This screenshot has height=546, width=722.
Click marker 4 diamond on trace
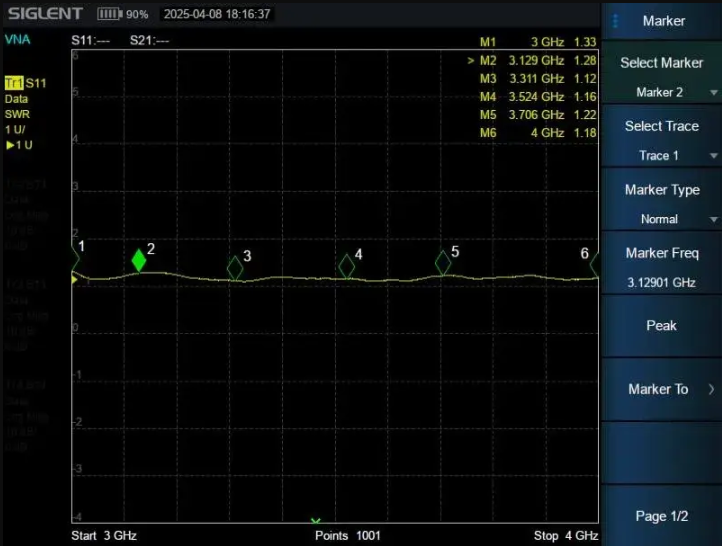[x=346, y=266]
